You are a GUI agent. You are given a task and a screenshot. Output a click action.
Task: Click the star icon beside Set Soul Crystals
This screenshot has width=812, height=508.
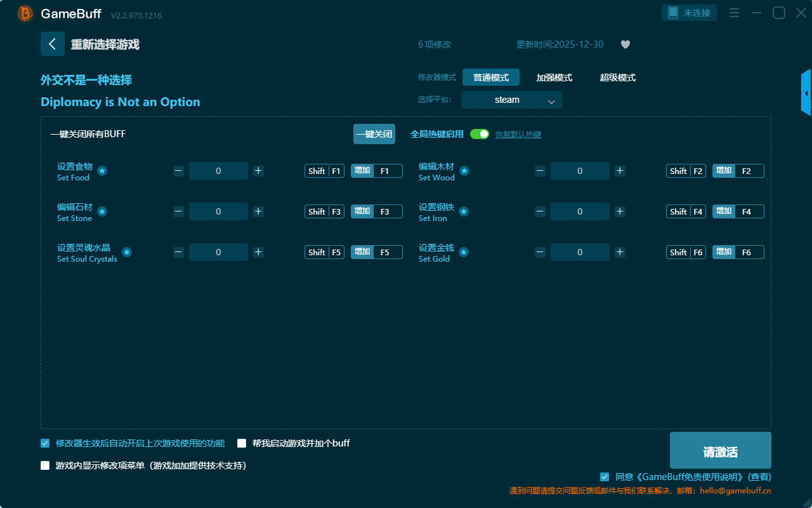[x=127, y=252]
